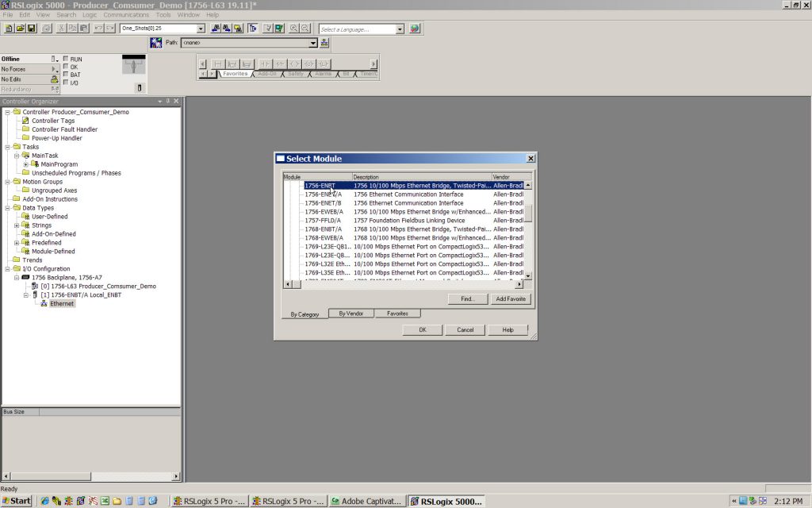Click the globe icon beside language selector

pos(415,29)
